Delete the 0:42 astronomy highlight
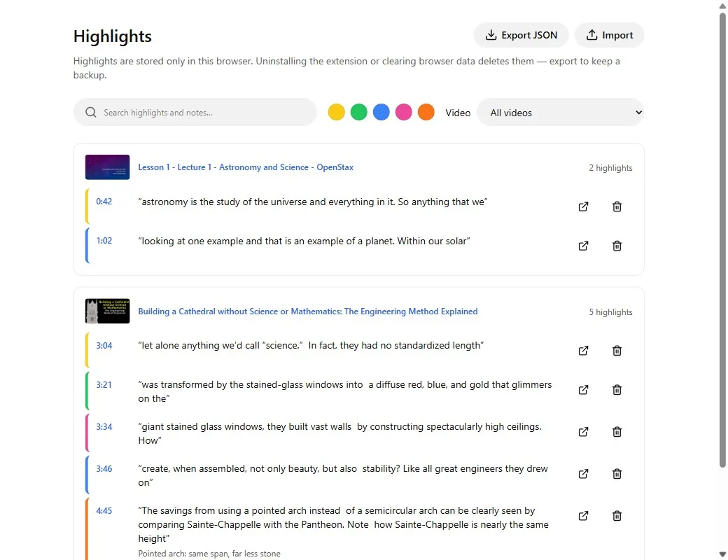728x560 pixels. click(x=617, y=206)
